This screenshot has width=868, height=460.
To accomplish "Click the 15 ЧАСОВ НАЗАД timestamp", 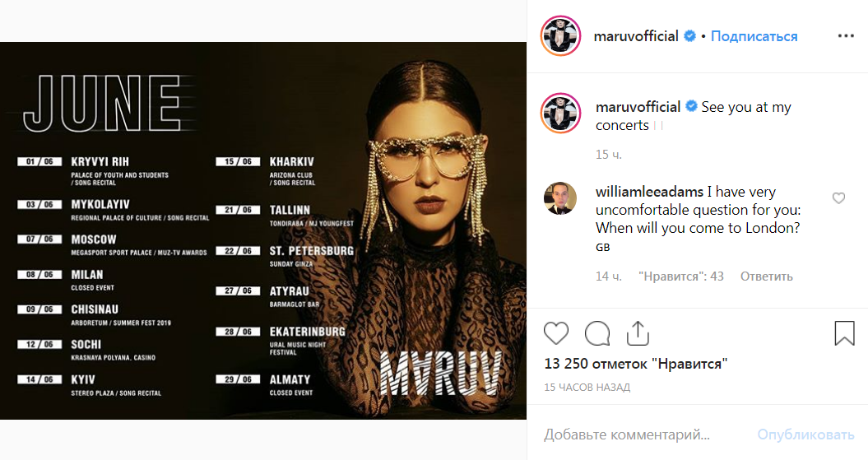I will tap(587, 388).
